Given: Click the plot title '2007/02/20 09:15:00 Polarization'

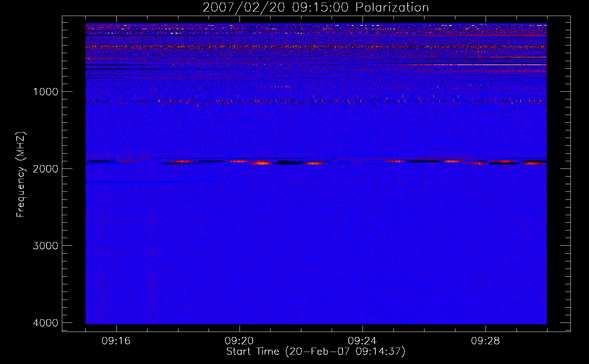Looking at the screenshot, I should pos(316,8).
